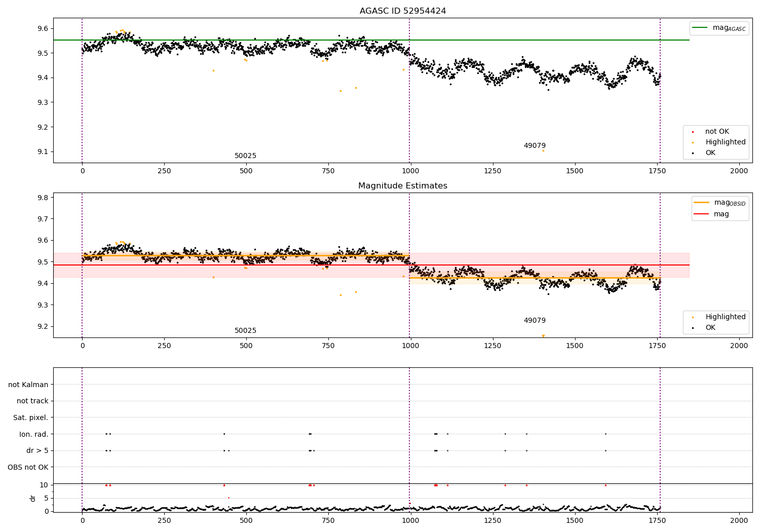Click the '50025' annotation in the middle plot

(245, 331)
